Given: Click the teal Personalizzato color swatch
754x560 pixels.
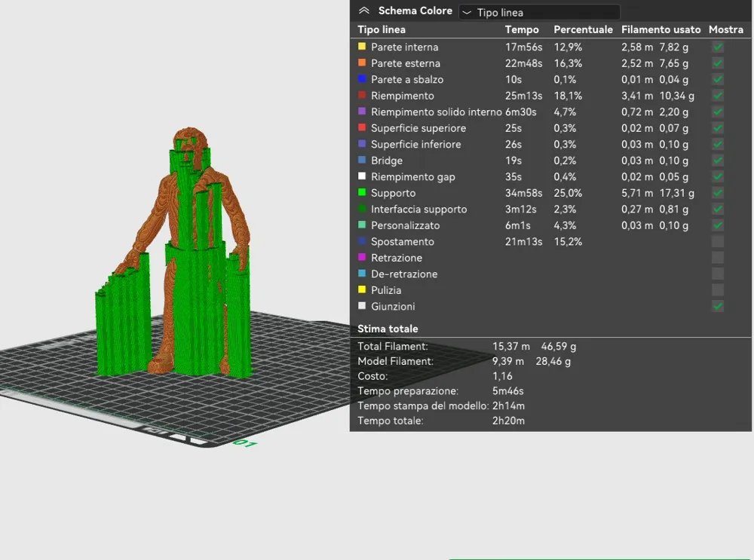Looking at the screenshot, I should 362,225.
